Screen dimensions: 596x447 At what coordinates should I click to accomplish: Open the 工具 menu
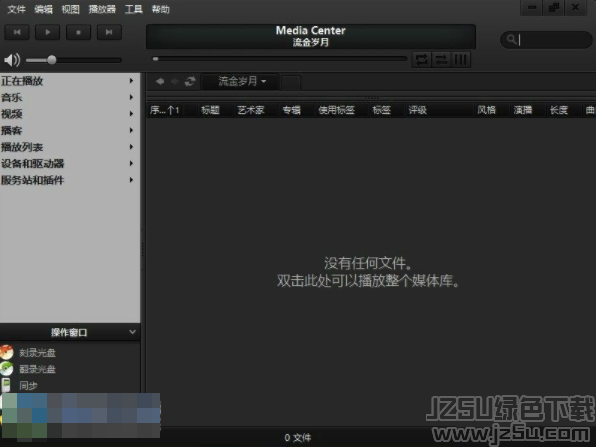click(133, 9)
